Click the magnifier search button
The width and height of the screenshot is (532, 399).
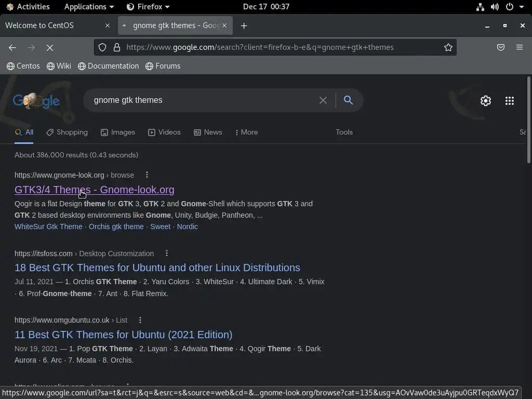(x=348, y=100)
